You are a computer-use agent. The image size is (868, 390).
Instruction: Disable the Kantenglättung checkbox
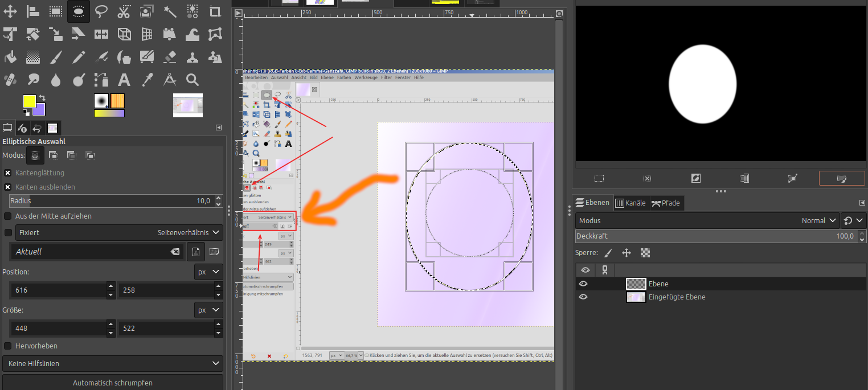[8, 173]
